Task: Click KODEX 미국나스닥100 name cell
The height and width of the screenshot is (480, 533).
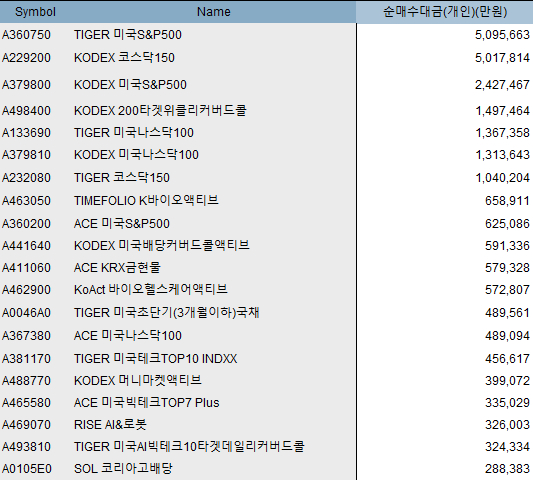Action: point(136,155)
